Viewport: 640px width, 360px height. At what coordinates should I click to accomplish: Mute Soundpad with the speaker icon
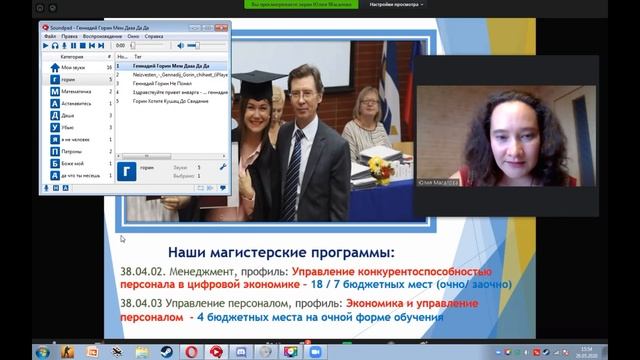pyautogui.click(x=180, y=46)
